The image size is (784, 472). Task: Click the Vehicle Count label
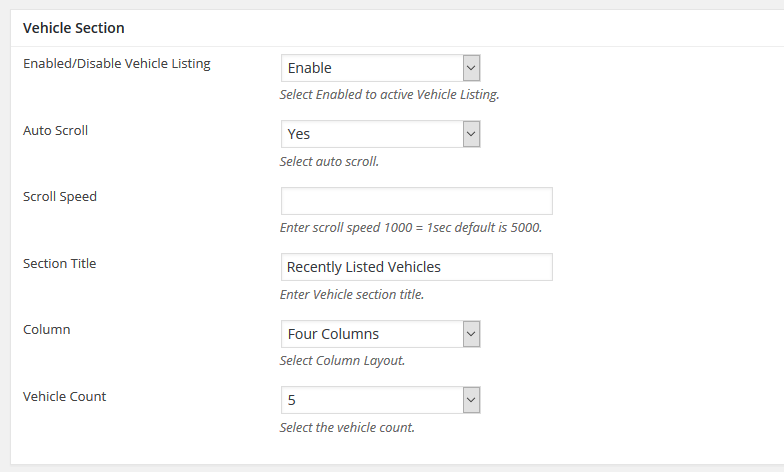tap(64, 396)
